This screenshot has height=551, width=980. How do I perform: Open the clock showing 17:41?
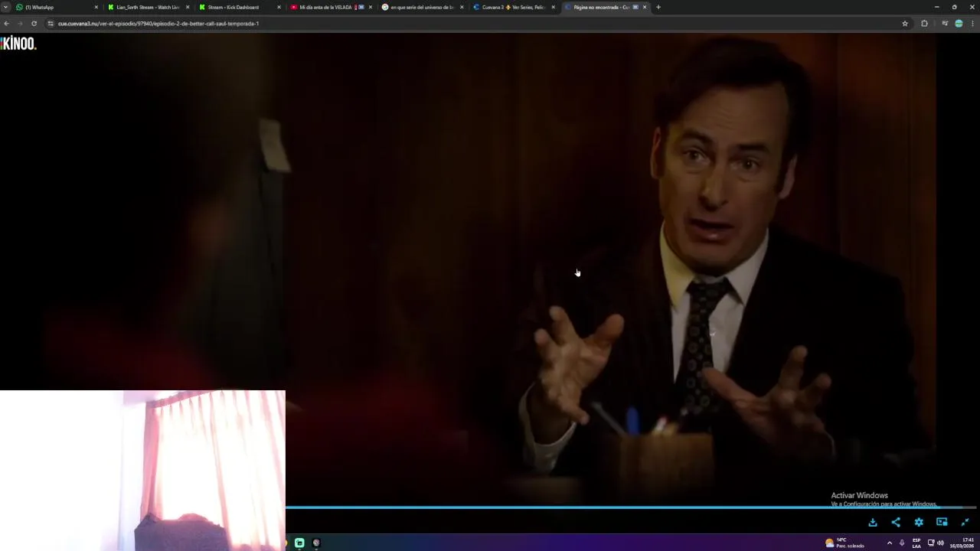point(962,543)
